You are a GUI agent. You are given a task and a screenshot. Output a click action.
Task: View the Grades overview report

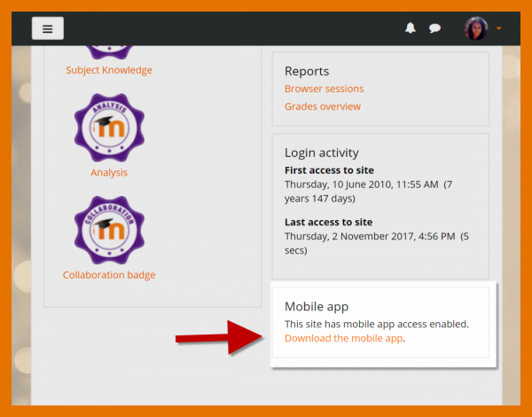click(x=322, y=106)
